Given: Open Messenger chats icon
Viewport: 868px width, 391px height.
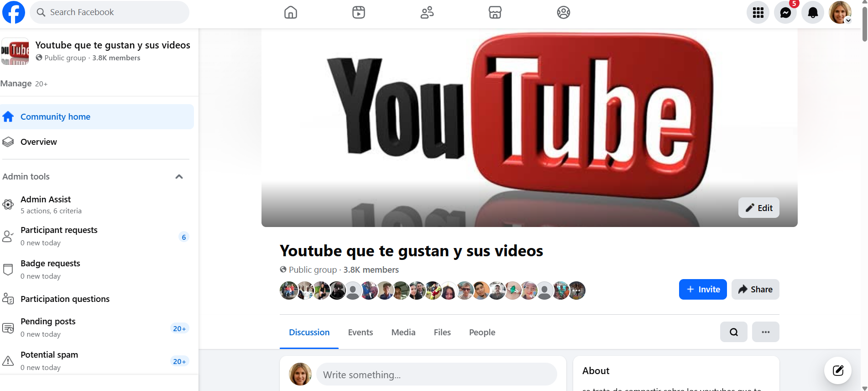Looking at the screenshot, I should (x=785, y=12).
